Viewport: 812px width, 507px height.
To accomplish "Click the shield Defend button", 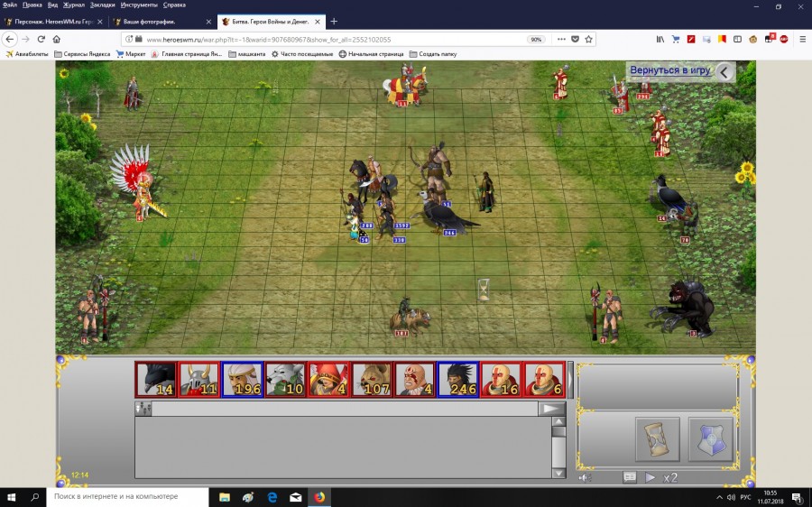I will [x=711, y=438].
